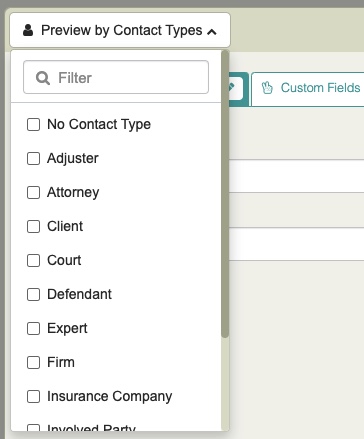
Task: Open the Preview by Contact Types dropdown
Action: [x=120, y=30]
